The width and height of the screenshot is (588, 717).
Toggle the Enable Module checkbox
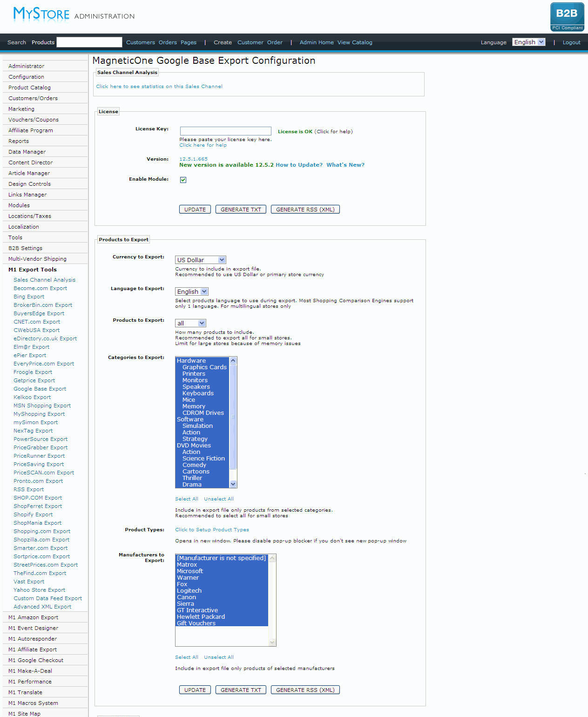[183, 180]
